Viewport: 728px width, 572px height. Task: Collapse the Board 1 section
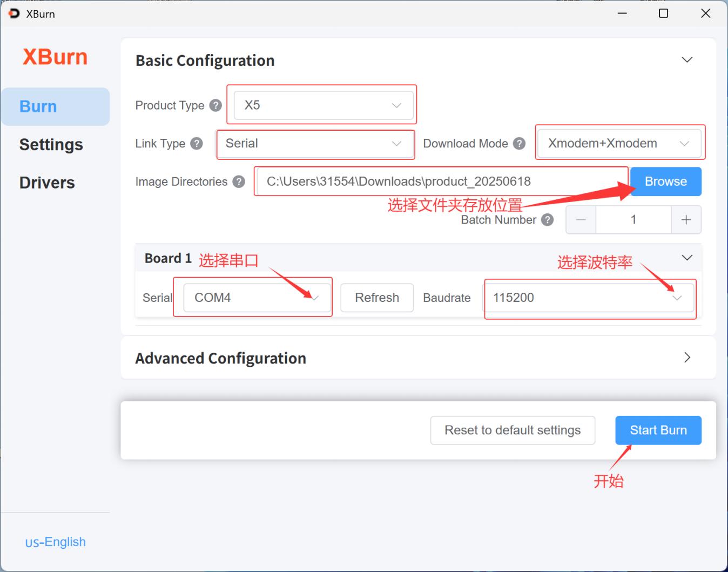[687, 258]
